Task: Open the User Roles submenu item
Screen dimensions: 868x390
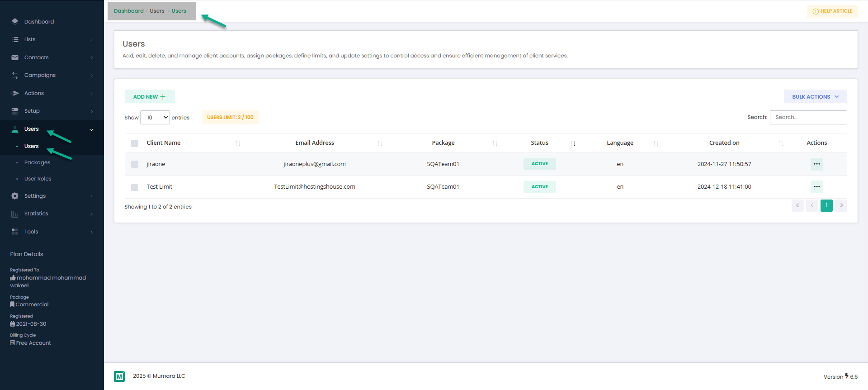Action: (x=38, y=179)
